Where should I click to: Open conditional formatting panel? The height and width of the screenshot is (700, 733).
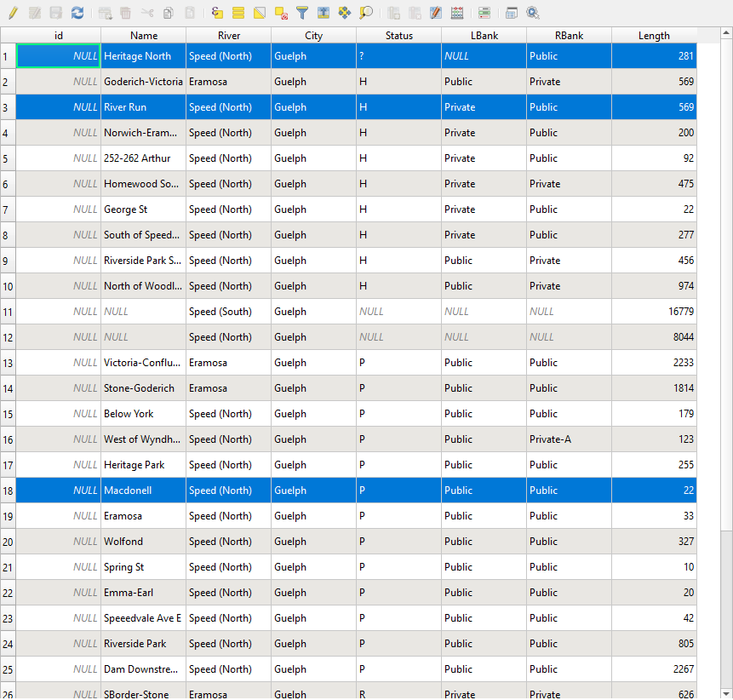[x=484, y=13]
